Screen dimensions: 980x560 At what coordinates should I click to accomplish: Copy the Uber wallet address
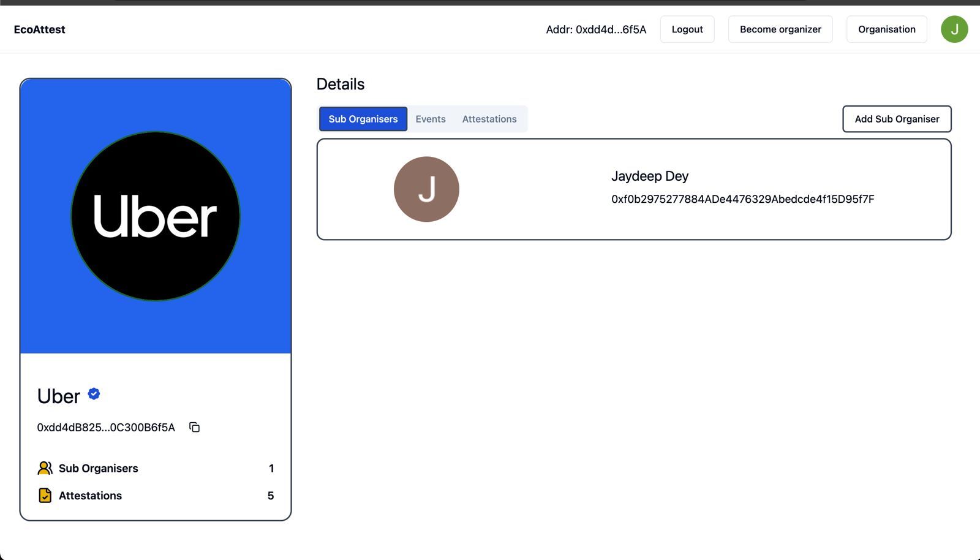coord(194,427)
